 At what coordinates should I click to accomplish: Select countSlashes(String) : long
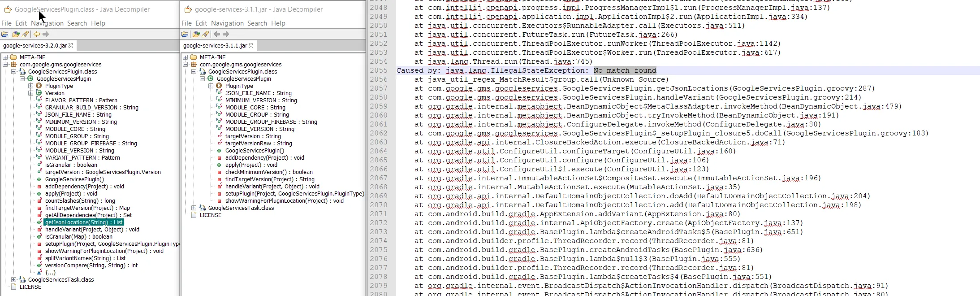pos(80,200)
